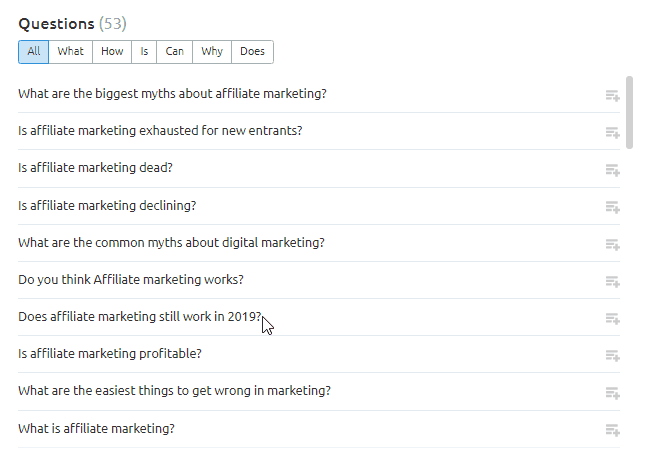Screen dimensions: 645x467
Task: Filter questions by Can
Action: coord(174,52)
